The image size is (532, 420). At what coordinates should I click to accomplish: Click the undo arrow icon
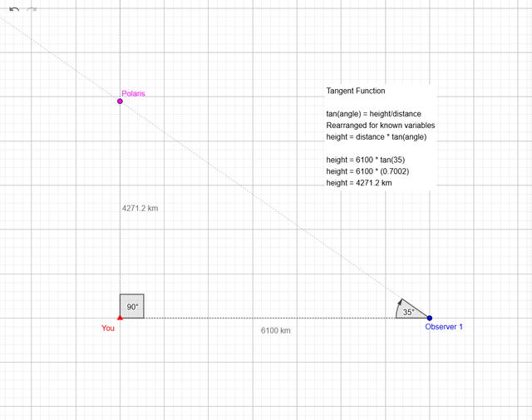tap(14, 9)
